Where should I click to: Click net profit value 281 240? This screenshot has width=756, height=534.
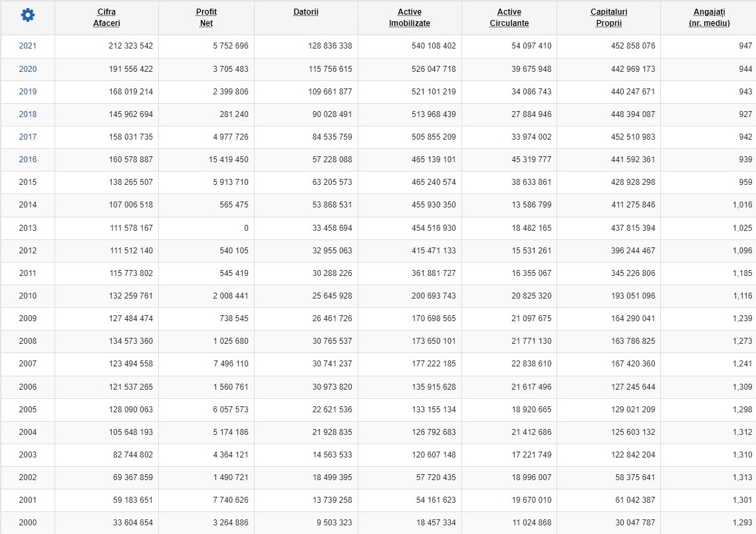[234, 114]
